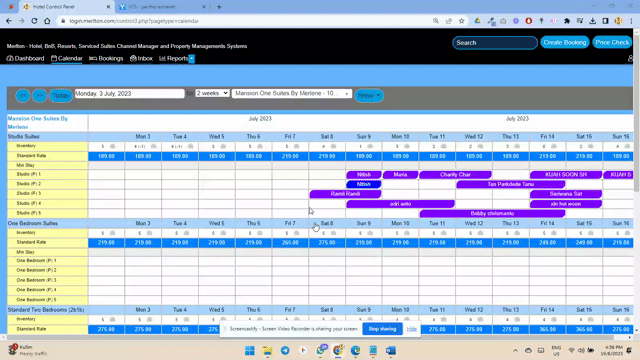640x360 pixels.
Task: Open the Bookings menu item
Action: click(106, 58)
